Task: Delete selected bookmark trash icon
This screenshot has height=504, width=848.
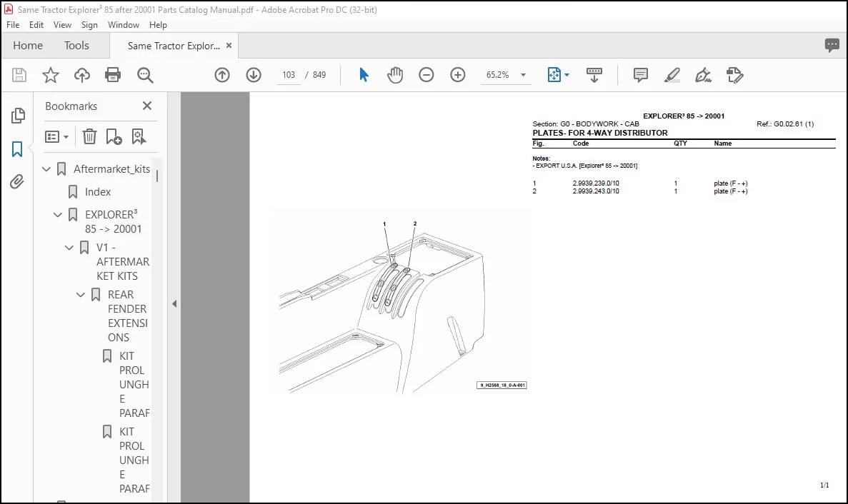Action: click(x=89, y=136)
